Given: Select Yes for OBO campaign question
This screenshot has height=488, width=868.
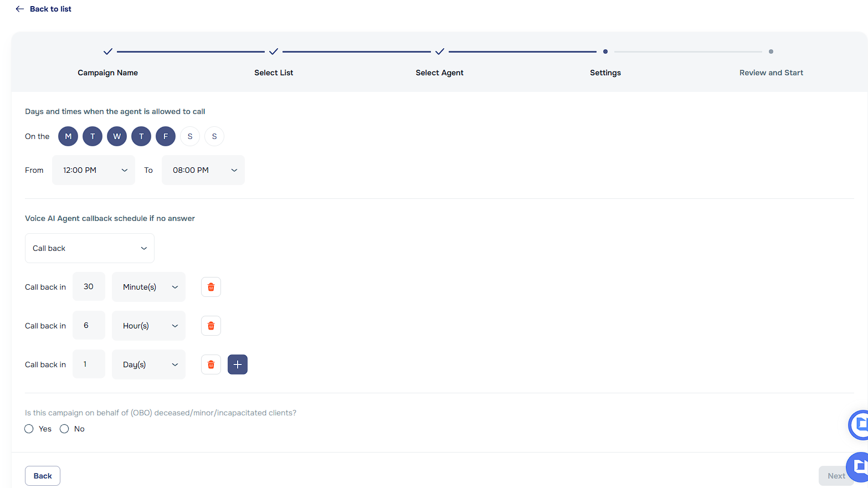Looking at the screenshot, I should (29, 429).
